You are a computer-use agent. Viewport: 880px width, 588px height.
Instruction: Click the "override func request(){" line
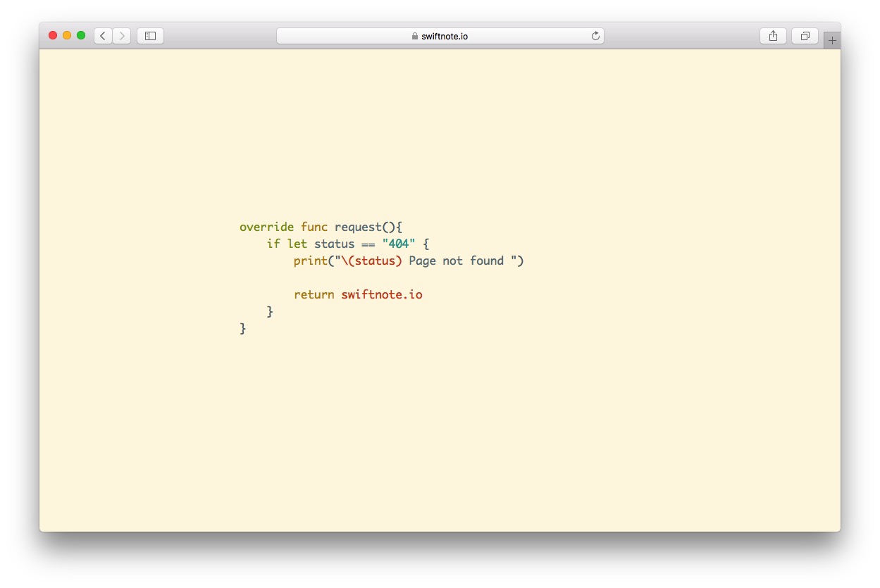321,227
